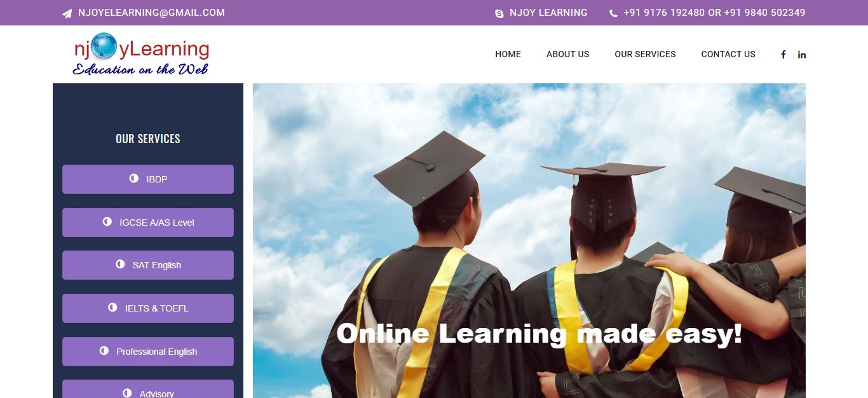Click the icon next to SAT English
868x398 pixels.
(x=120, y=264)
